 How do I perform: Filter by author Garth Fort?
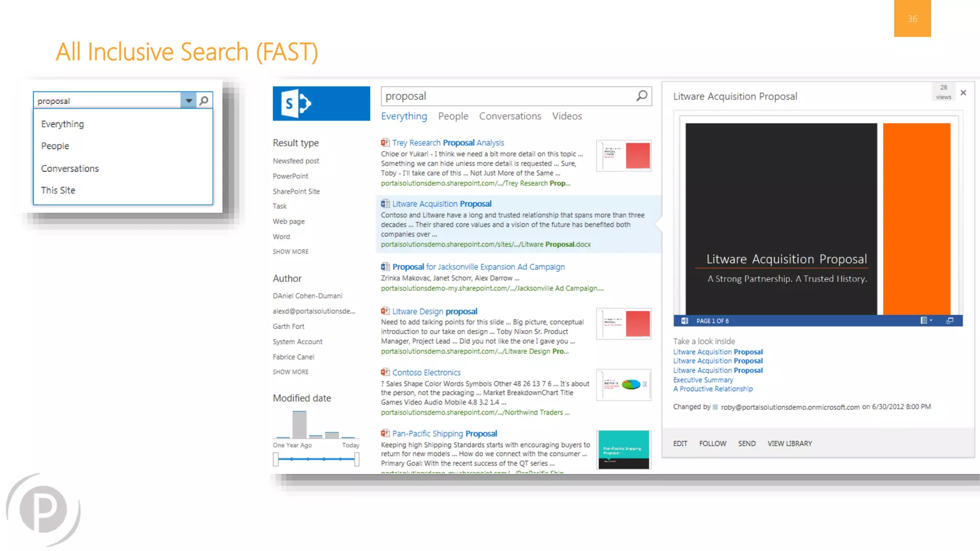289,326
